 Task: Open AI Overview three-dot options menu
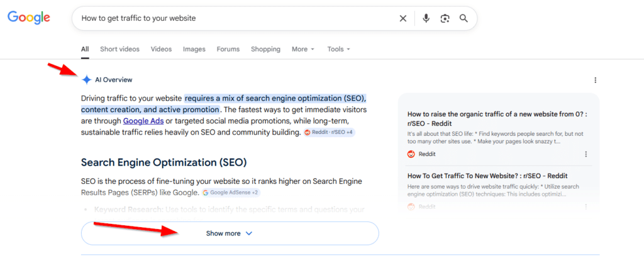(x=596, y=80)
